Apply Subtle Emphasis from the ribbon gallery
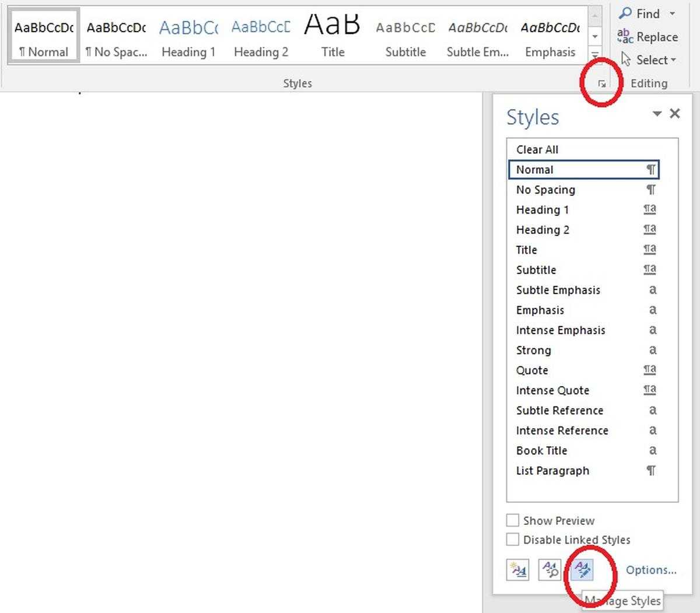 (x=478, y=36)
